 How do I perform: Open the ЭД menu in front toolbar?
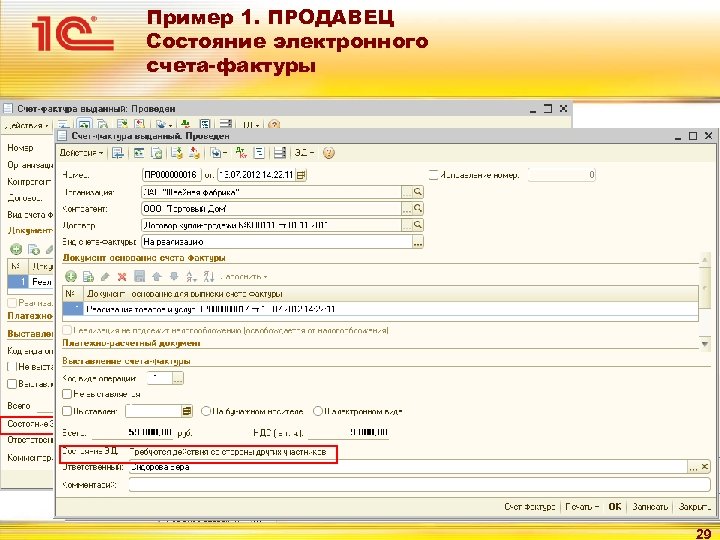click(304, 152)
